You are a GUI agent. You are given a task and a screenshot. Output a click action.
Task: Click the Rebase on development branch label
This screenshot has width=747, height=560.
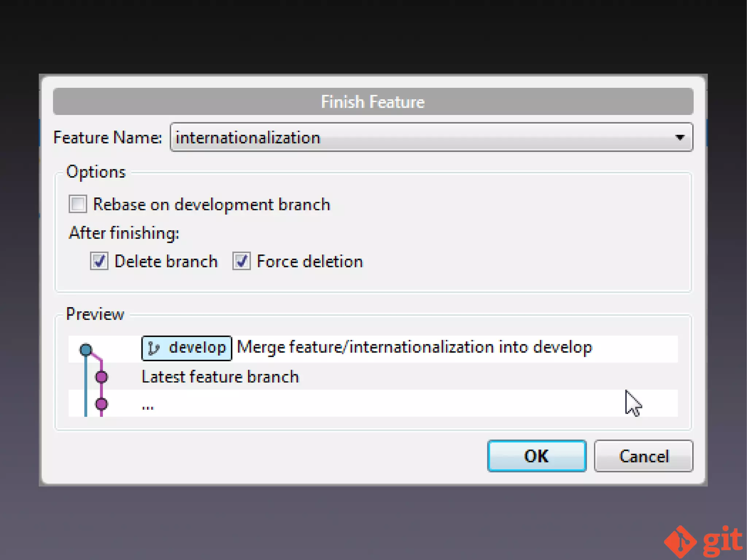click(x=212, y=204)
